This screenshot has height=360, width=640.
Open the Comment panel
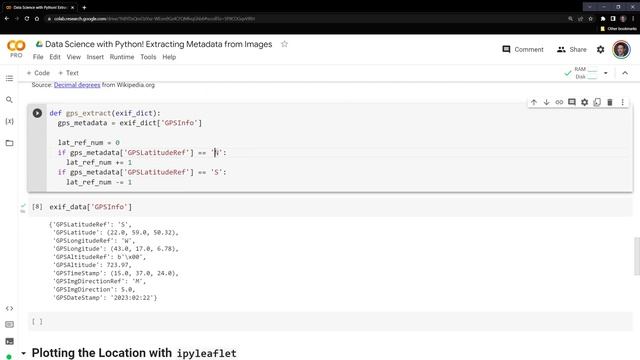523,49
